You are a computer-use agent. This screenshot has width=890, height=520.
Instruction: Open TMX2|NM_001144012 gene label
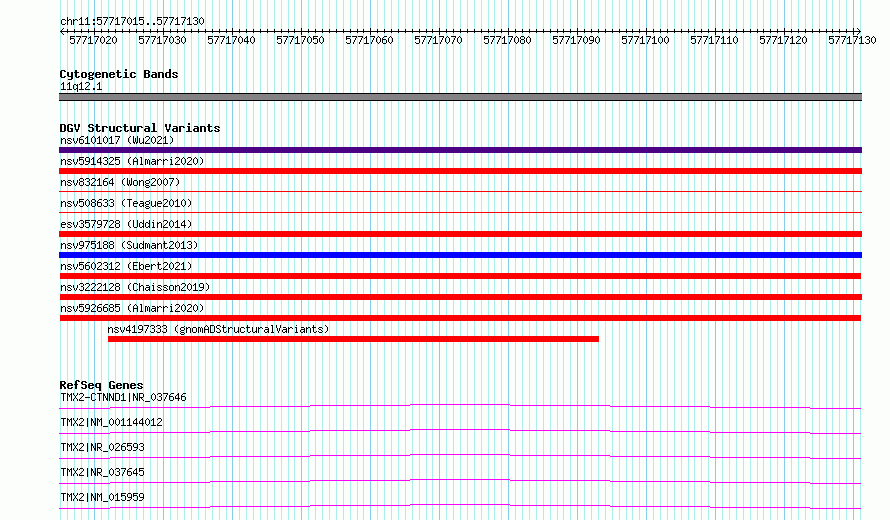point(111,422)
